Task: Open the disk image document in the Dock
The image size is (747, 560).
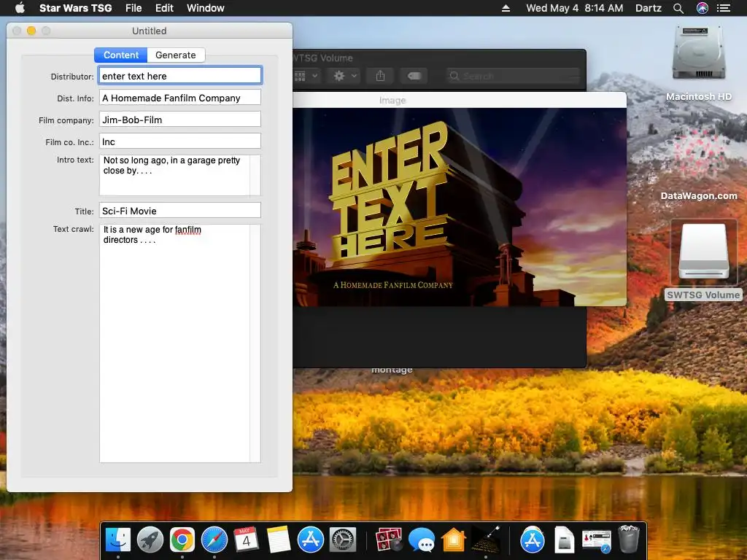Action: coord(564,540)
